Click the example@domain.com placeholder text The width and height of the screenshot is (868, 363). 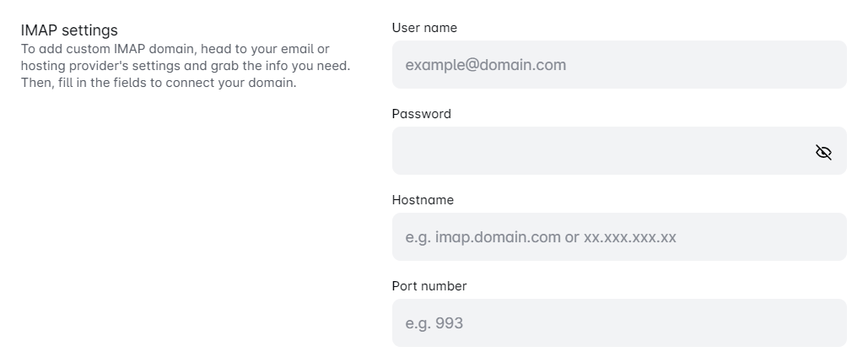485,65
